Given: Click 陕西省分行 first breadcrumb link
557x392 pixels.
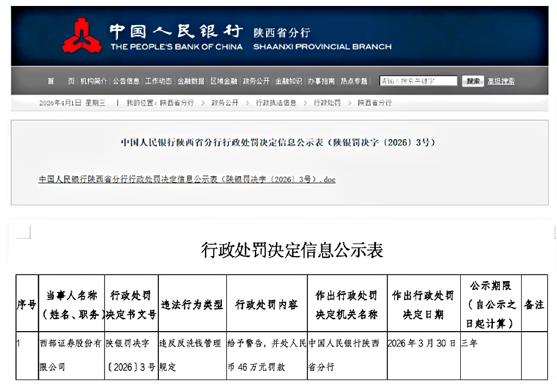Looking at the screenshot, I should point(177,103).
